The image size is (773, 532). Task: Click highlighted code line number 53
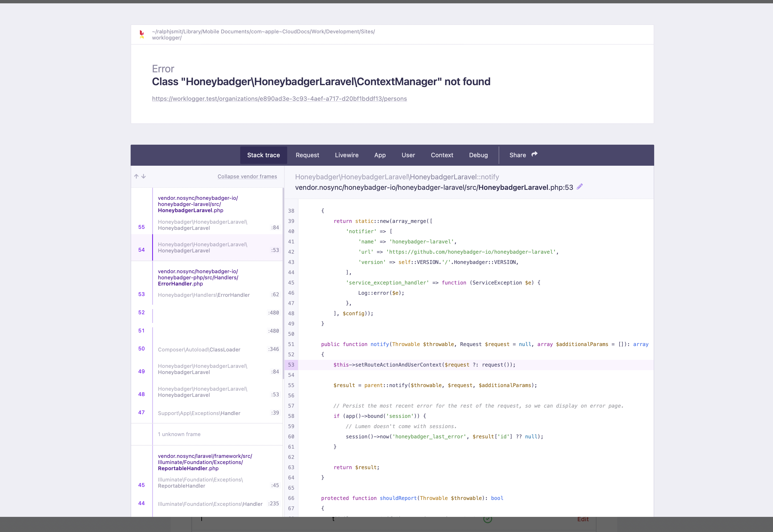point(291,365)
